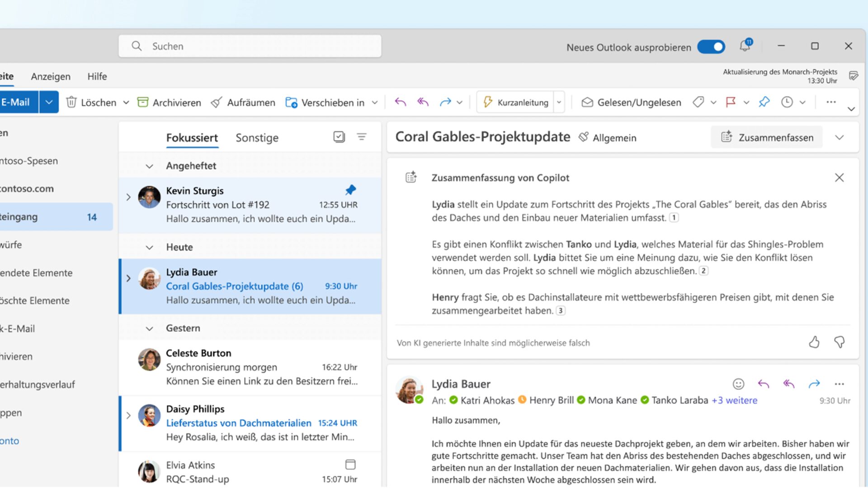This screenshot has width=868, height=488.
Task: Open the category tag dropdown arrow
Action: (713, 103)
